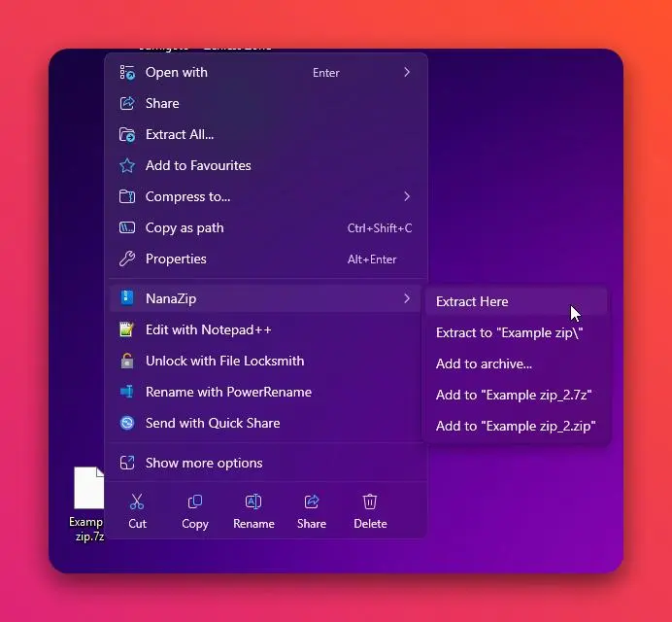This screenshot has height=622, width=672.
Task: Click the NanaZip app icon
Action: coord(127,297)
